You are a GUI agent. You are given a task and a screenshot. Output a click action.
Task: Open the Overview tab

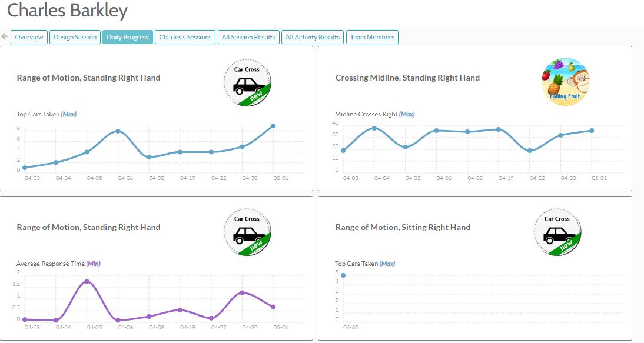(x=29, y=37)
